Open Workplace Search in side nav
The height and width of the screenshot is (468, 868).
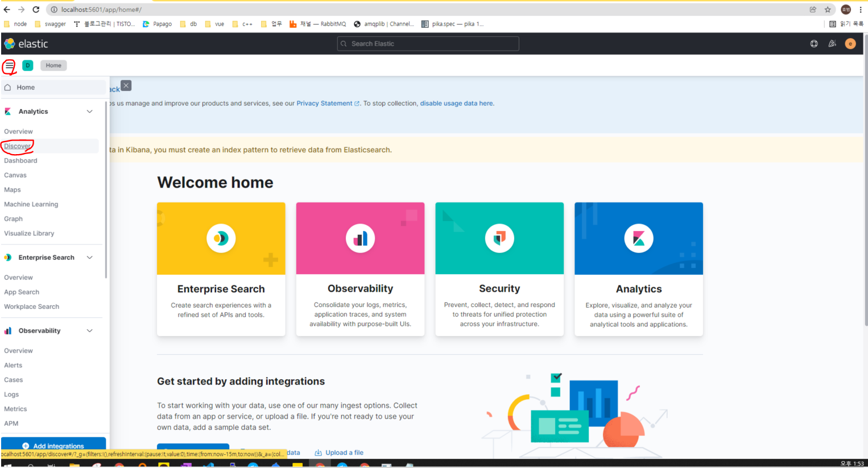pyautogui.click(x=32, y=307)
